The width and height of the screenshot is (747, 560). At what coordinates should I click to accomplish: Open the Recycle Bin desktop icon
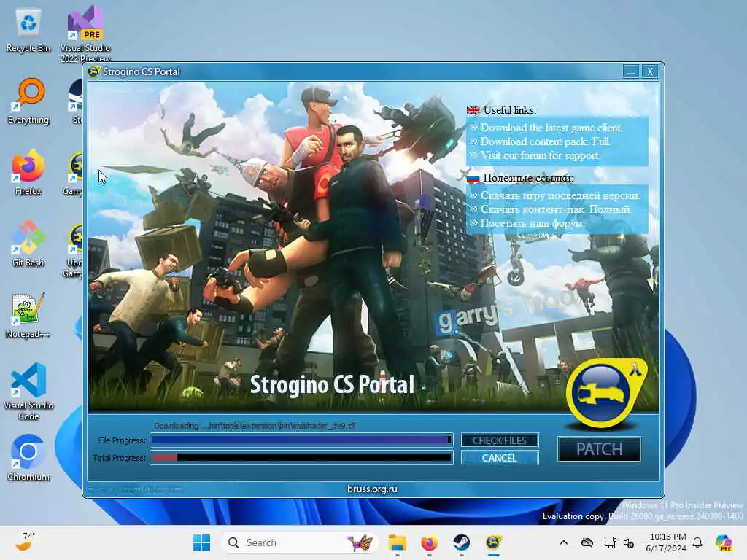28,29
